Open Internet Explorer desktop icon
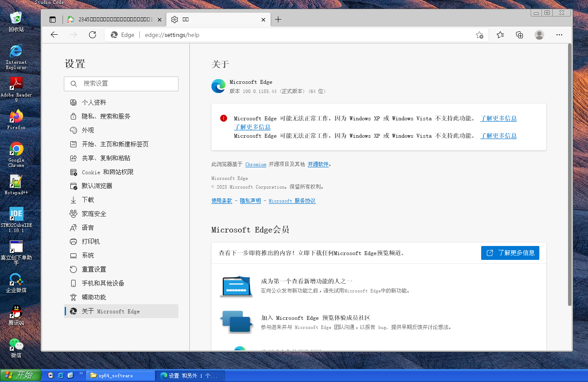 (16, 57)
